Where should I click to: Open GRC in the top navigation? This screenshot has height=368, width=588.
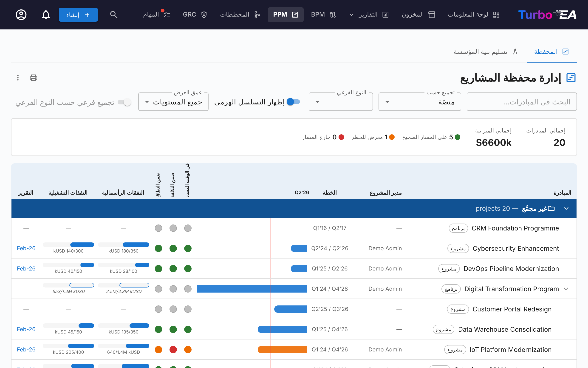tap(195, 14)
